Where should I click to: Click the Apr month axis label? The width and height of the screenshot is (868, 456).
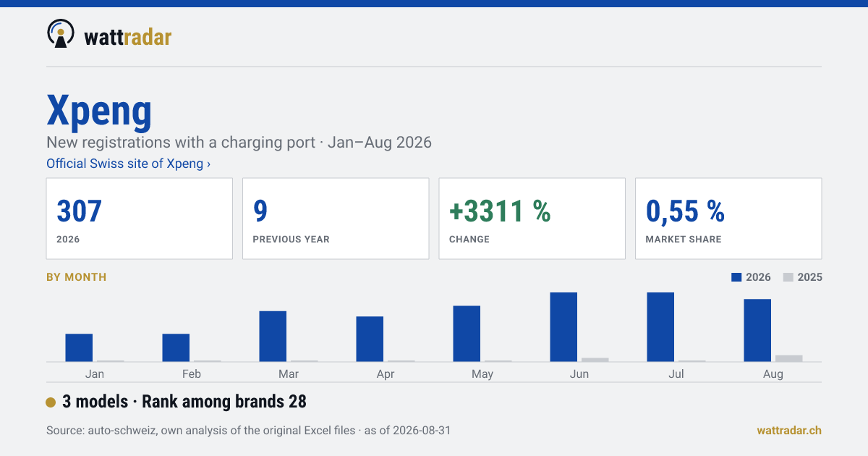(x=386, y=374)
